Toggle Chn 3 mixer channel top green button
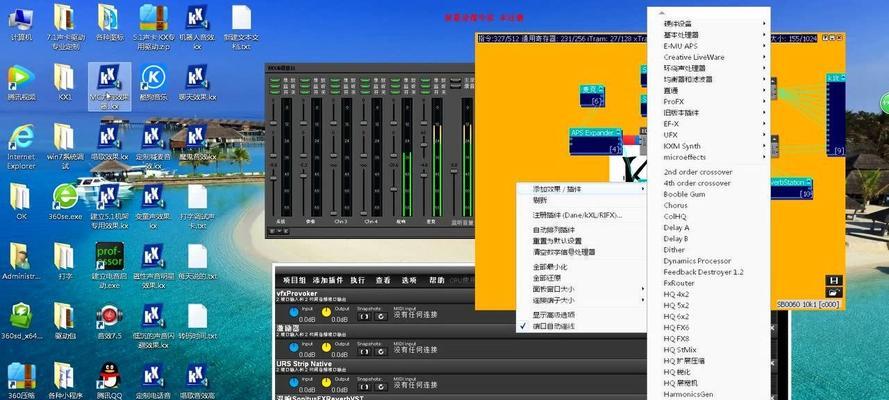 pos(336,80)
